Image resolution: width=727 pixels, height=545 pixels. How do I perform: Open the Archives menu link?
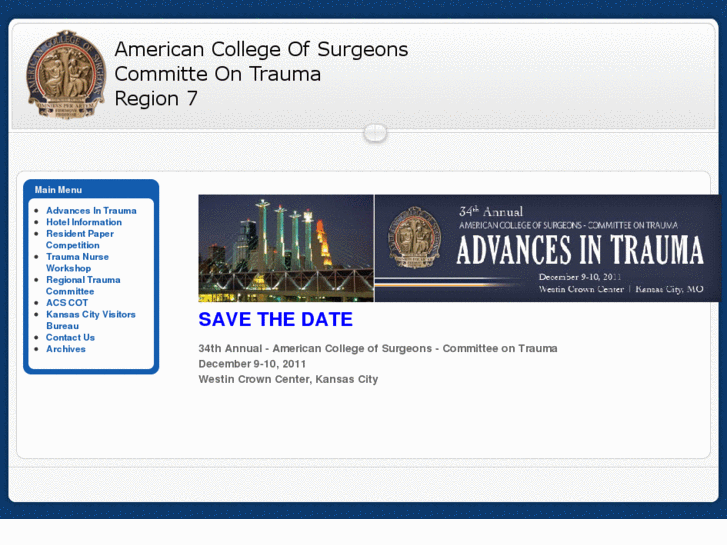(65, 349)
